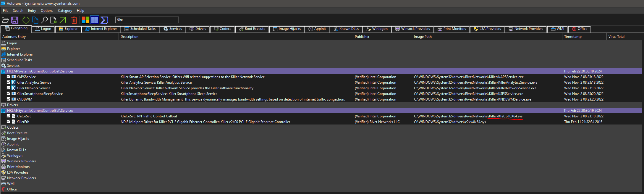Uncheck the KillerEth driver checkbox
Image resolution: width=644 pixels, height=194 pixels.
(9, 122)
